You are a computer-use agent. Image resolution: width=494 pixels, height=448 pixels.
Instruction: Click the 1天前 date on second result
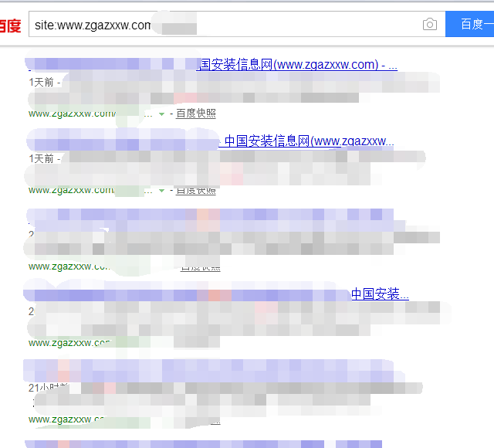coord(41,158)
